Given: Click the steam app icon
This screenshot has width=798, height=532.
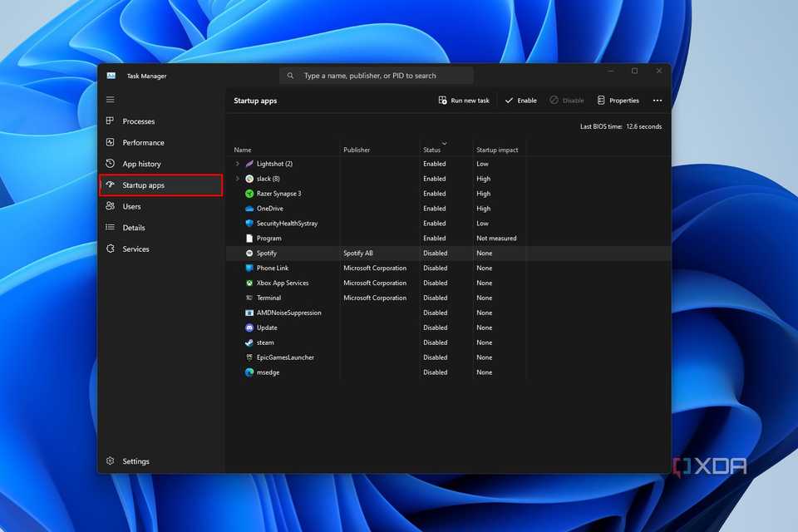Looking at the screenshot, I should (249, 342).
